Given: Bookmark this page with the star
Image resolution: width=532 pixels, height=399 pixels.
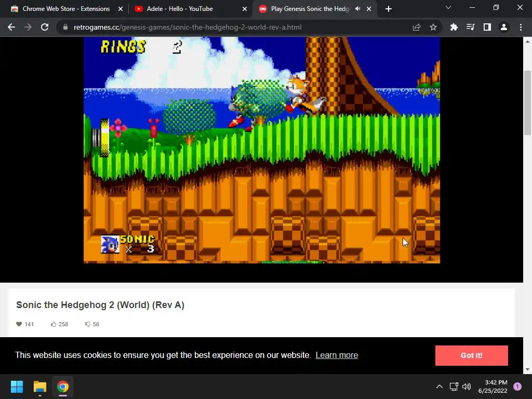Looking at the screenshot, I should 433,27.
